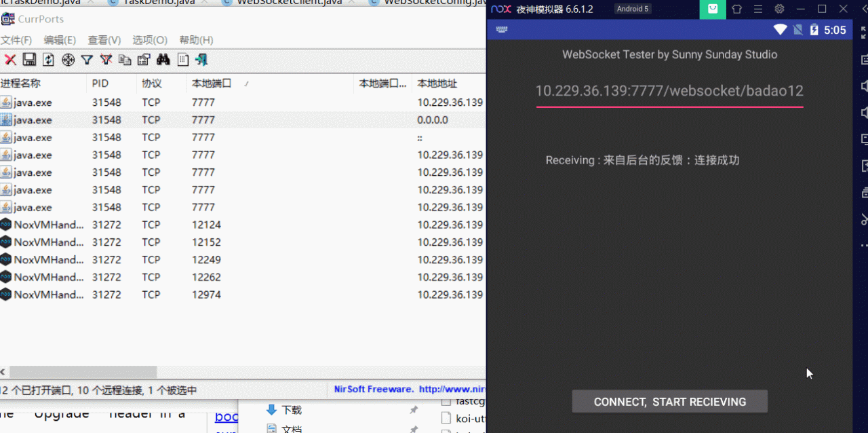Click the 夜神模拟器 6.6.1.2 title text
Screen dimensions: 868x433
click(x=555, y=9)
